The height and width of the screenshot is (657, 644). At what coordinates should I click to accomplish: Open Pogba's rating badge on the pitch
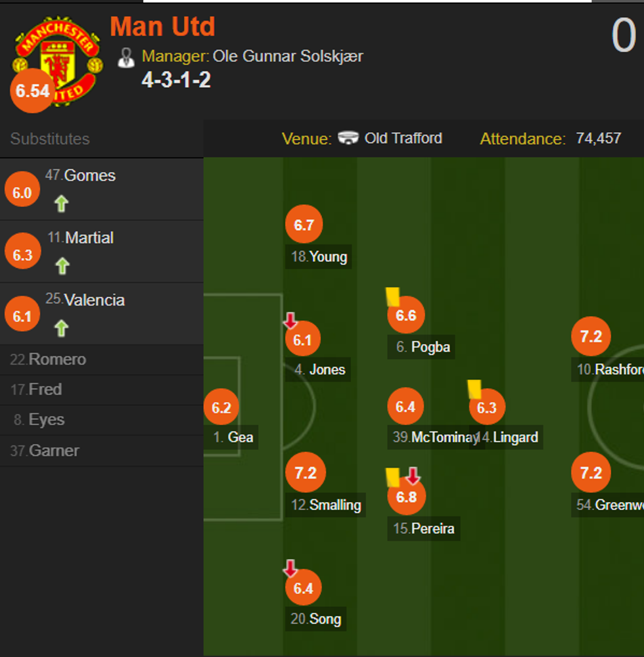coord(405,315)
